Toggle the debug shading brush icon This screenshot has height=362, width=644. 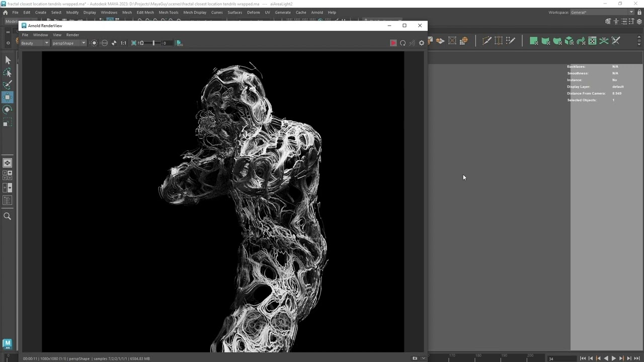[412, 43]
